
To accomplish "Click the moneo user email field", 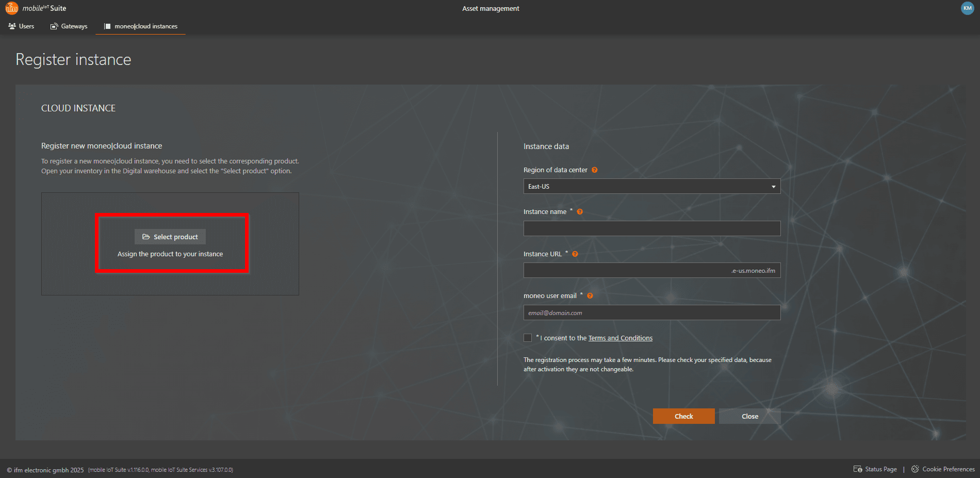I will pyautogui.click(x=652, y=312).
